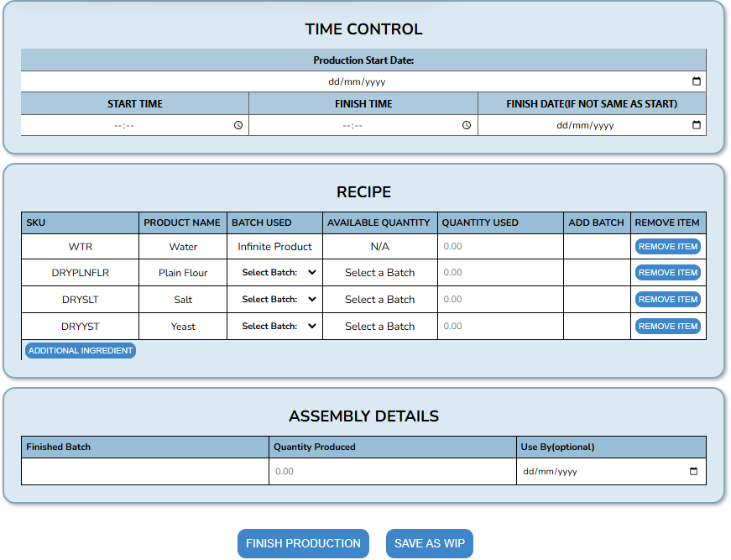Remove the Plain Flour ingredient
The width and height of the screenshot is (731, 560).
point(667,273)
